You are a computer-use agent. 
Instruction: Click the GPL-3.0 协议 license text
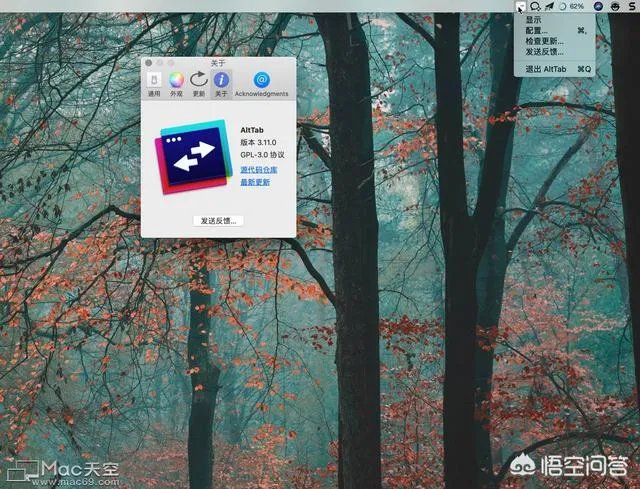(262, 155)
